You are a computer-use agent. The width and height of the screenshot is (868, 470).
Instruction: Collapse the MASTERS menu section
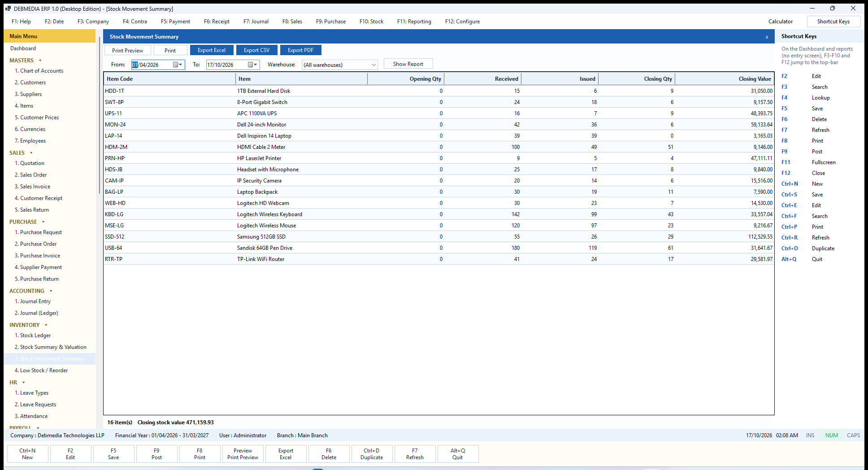click(x=40, y=61)
